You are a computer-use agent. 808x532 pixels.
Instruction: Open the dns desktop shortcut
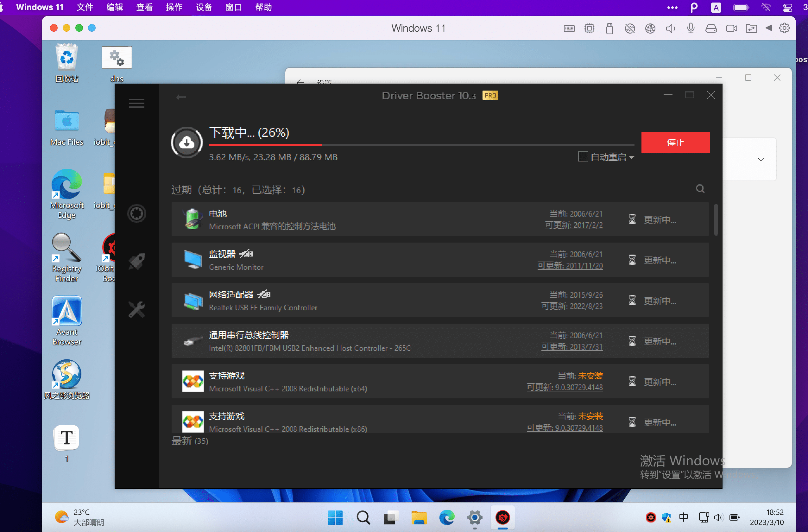pyautogui.click(x=117, y=64)
